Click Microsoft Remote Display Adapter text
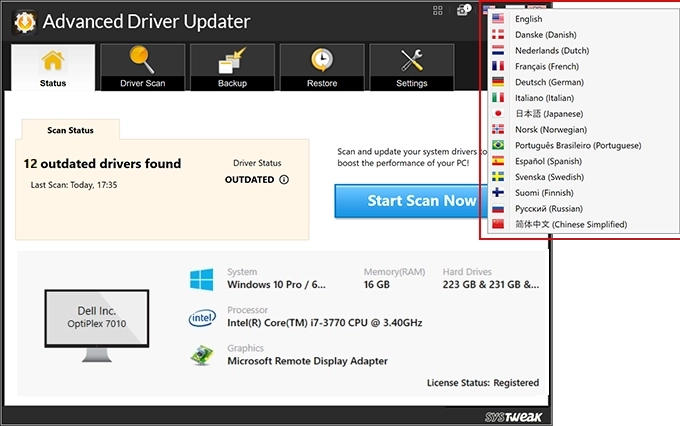The width and height of the screenshot is (680, 426). [307, 361]
